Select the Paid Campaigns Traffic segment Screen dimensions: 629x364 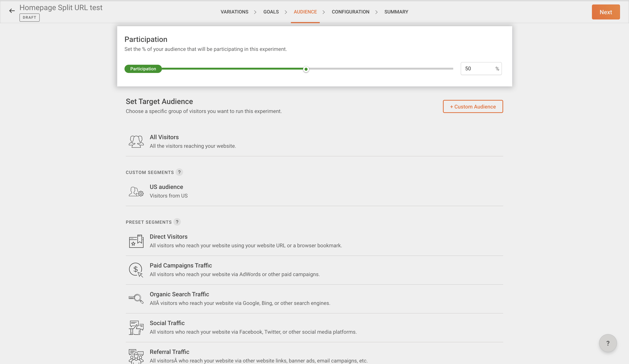181,266
